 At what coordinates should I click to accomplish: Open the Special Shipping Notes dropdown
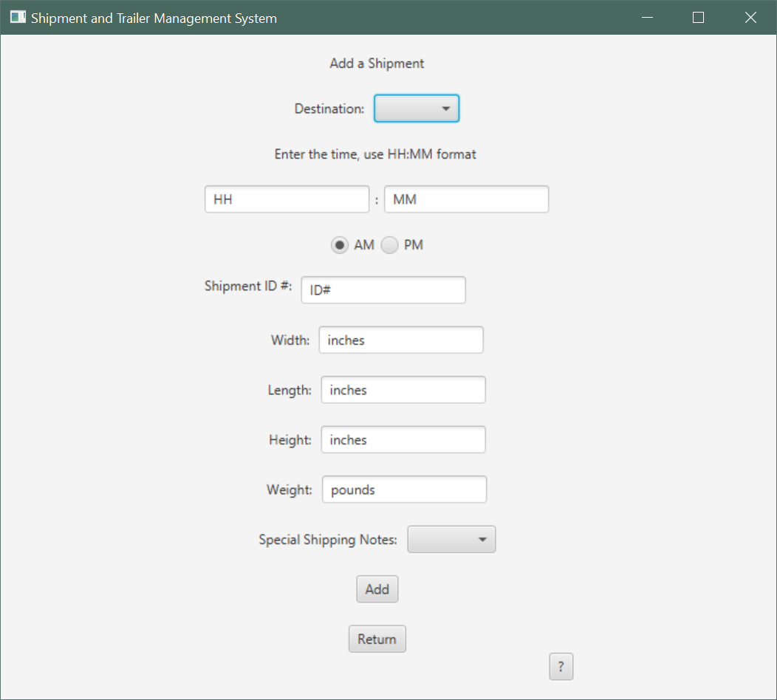tap(451, 539)
